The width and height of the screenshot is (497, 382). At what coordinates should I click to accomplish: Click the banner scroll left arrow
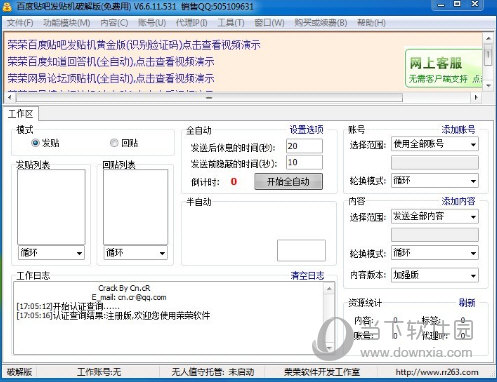[x=9, y=97]
